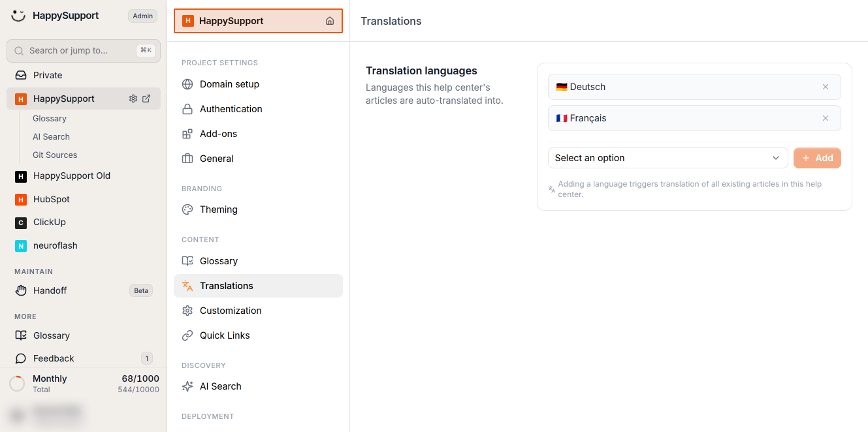Screen dimensions: 868x432
Task: Click the HappySupport smiley logo
Action: [18, 16]
